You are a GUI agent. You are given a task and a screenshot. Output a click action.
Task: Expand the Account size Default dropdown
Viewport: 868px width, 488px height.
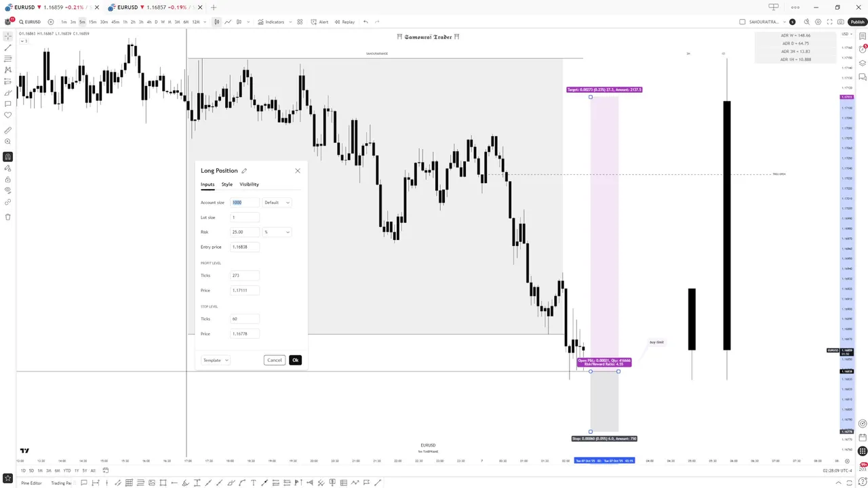(x=277, y=203)
